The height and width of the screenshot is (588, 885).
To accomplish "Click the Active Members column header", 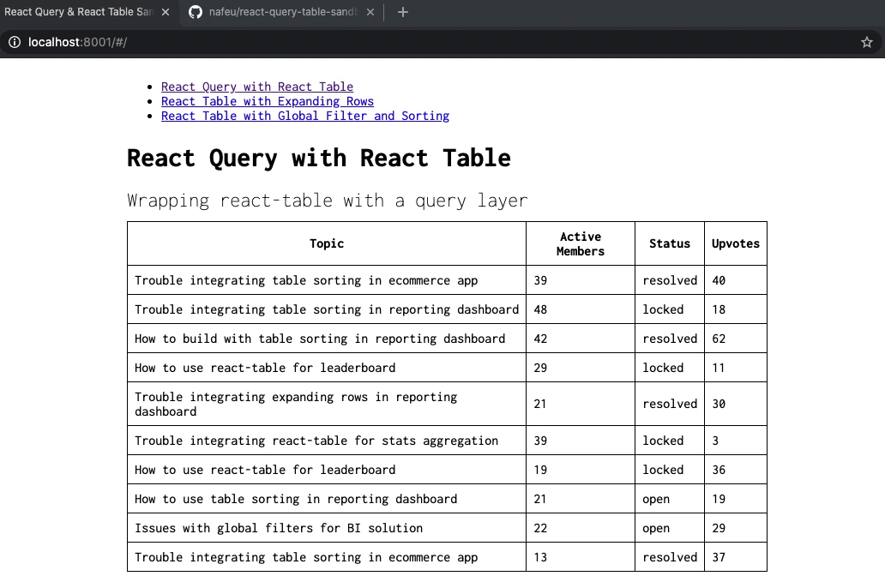I will pos(581,243).
